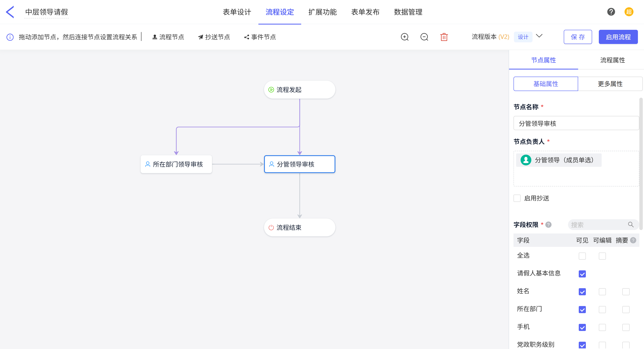Click the right panel vertical scrollbar

click(x=641, y=164)
